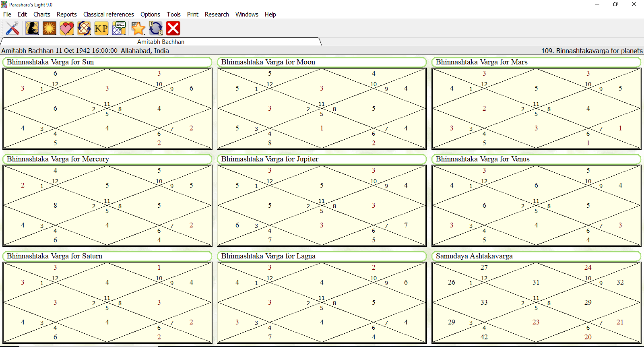The image size is (644, 347).
Task: Select the Amitabh Bachhan chart tab
Action: [161, 42]
